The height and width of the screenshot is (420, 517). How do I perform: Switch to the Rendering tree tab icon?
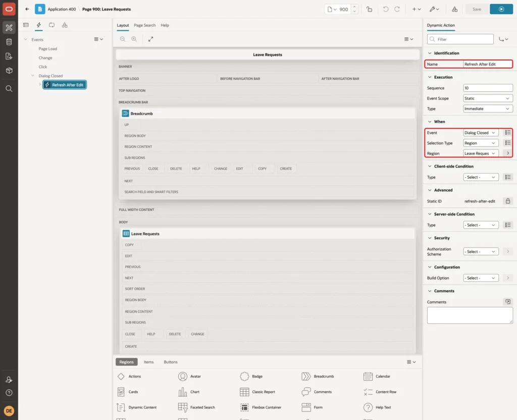[26, 25]
